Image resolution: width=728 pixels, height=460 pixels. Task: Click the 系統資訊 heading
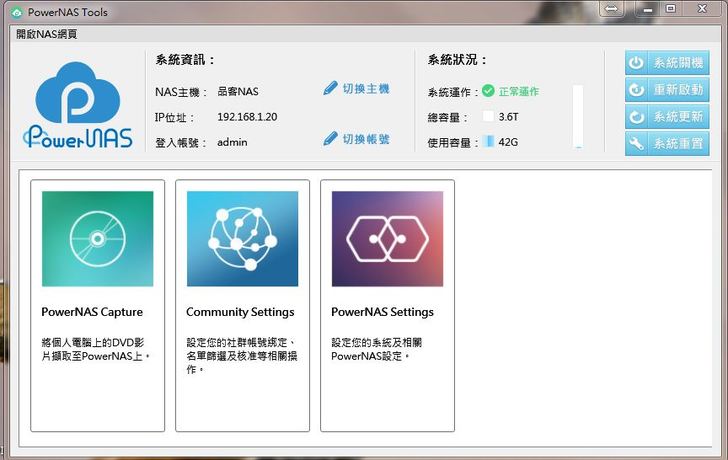[x=185, y=60]
